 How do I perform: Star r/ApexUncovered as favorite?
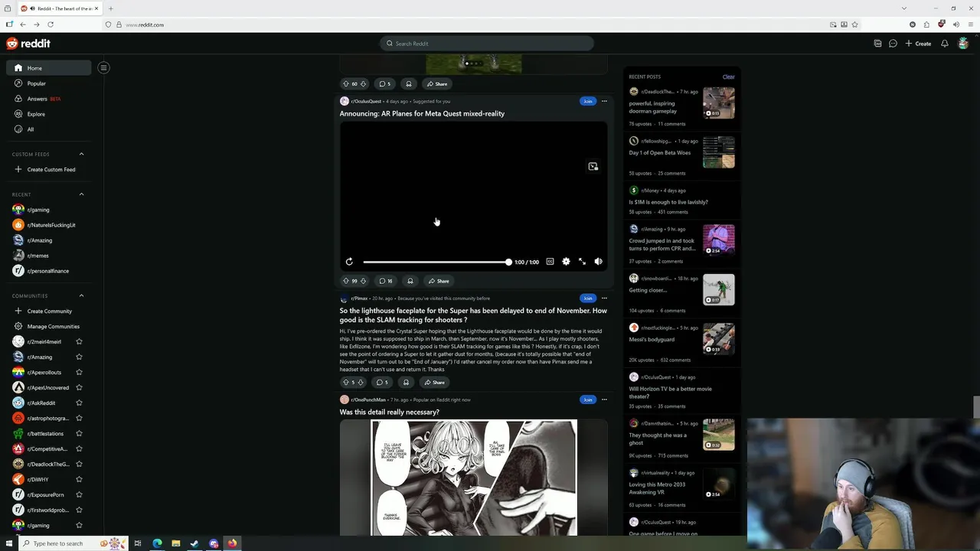(x=79, y=387)
